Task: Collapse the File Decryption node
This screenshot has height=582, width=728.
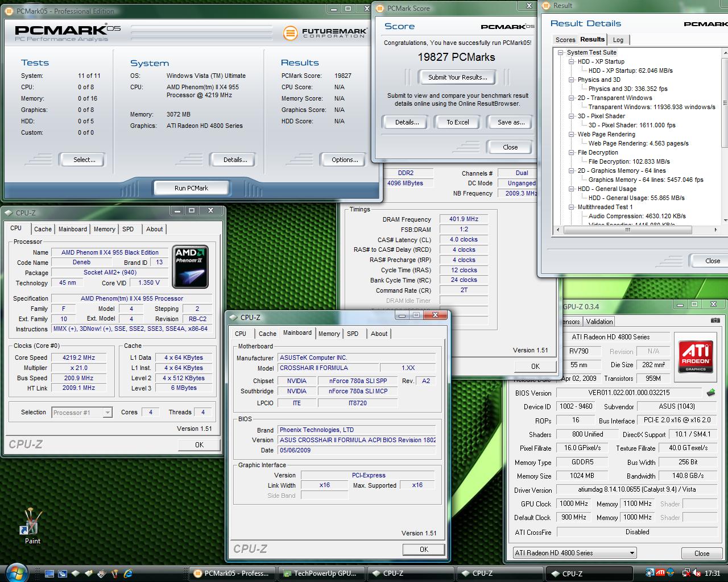Action: [571, 152]
